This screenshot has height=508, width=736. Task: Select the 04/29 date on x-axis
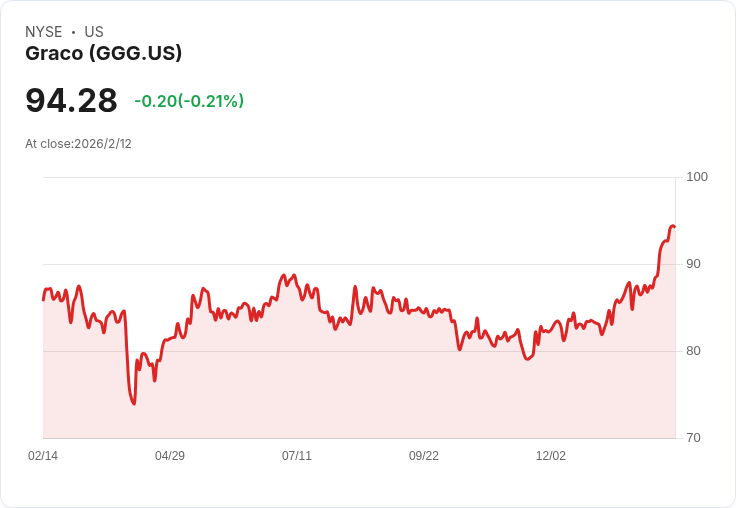tap(170, 456)
